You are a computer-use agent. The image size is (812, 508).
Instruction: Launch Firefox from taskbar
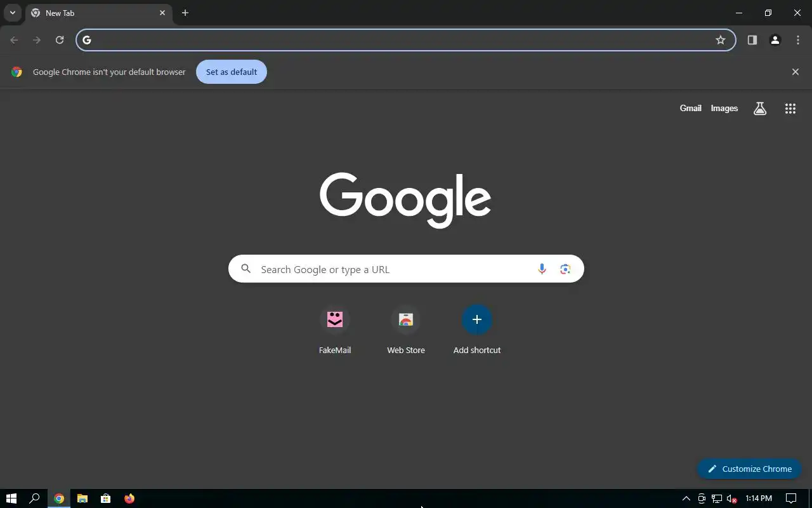click(129, 498)
